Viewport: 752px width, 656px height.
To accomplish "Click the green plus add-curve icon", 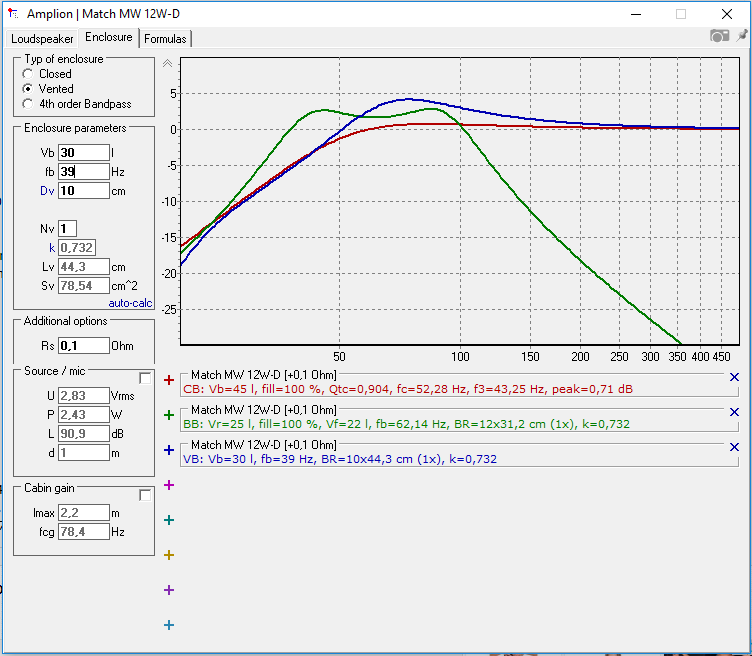I will click(169, 415).
